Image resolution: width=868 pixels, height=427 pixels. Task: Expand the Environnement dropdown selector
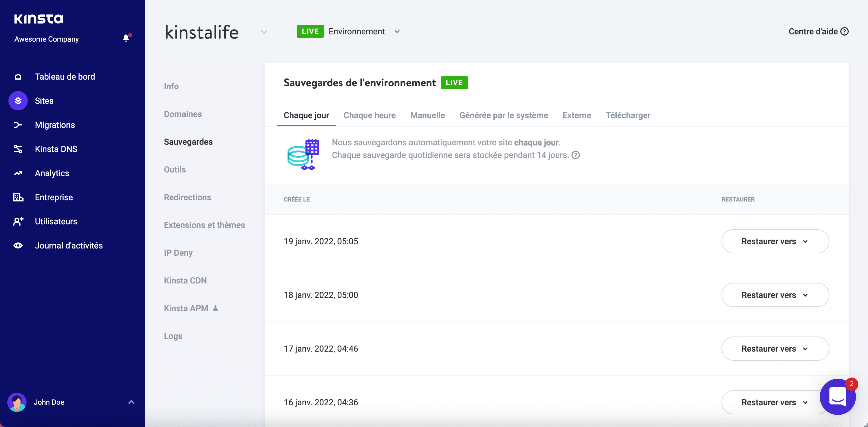398,31
